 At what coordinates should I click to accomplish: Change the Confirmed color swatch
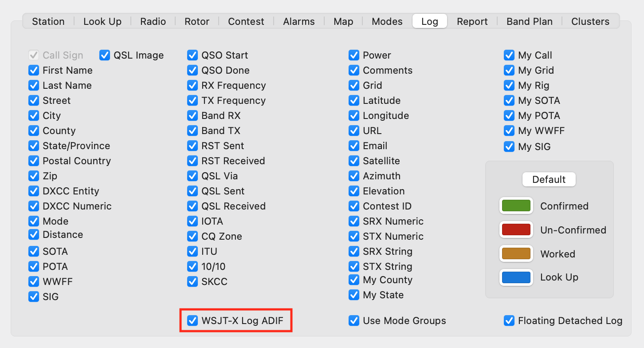pos(516,206)
